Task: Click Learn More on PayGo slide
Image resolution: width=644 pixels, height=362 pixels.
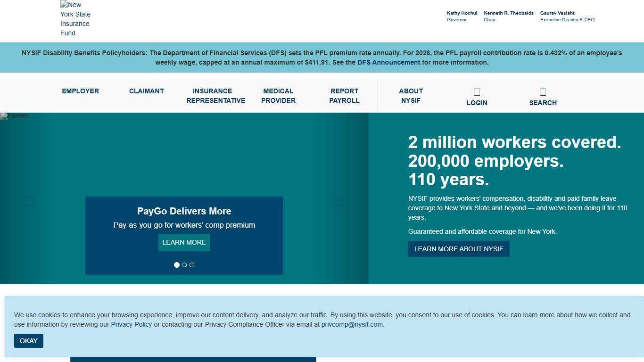Action: pos(184,242)
